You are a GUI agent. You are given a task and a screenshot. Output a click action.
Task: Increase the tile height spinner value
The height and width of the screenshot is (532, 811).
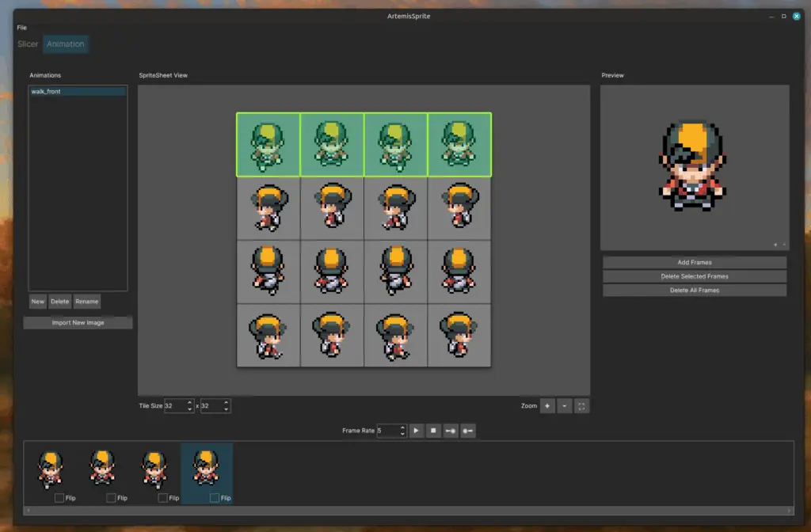click(x=227, y=402)
